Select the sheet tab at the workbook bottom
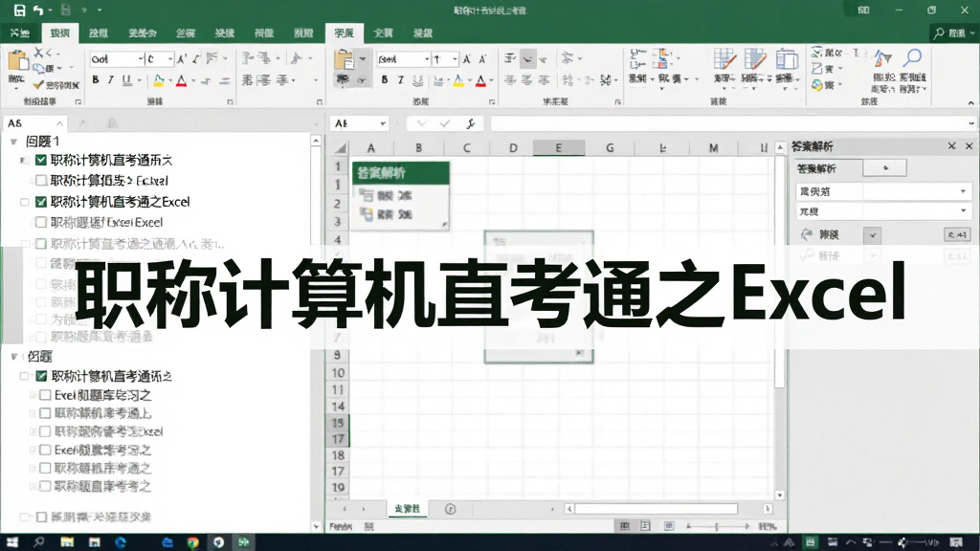This screenshot has width=980, height=551. click(408, 509)
